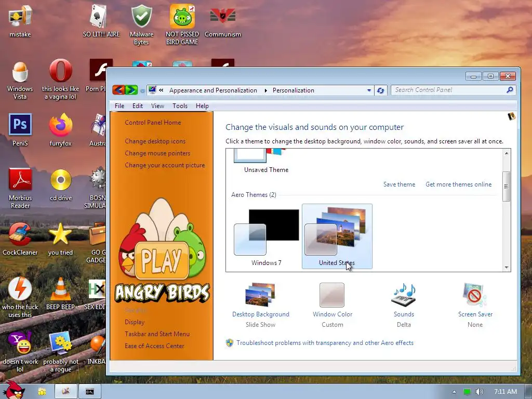This screenshot has width=532, height=399.
Task: Open the Display link in sidebar
Action: coord(135,322)
